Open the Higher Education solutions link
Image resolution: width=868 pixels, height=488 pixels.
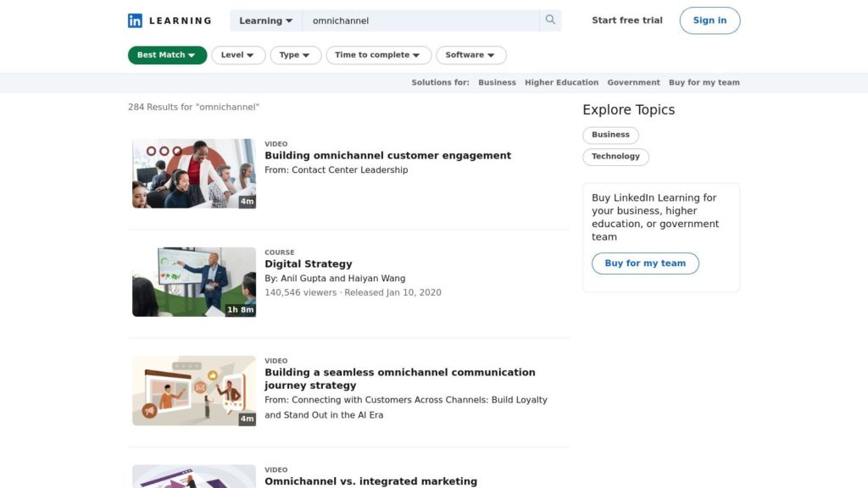coord(561,82)
